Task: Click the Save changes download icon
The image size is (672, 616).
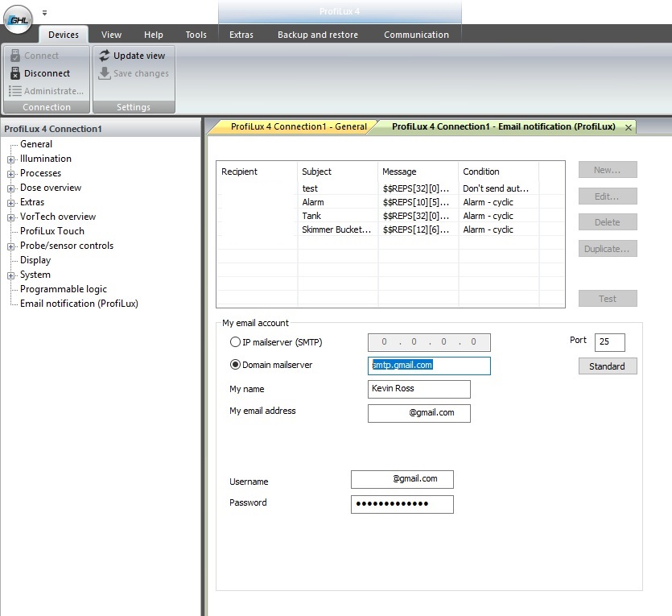Action: coord(104,73)
